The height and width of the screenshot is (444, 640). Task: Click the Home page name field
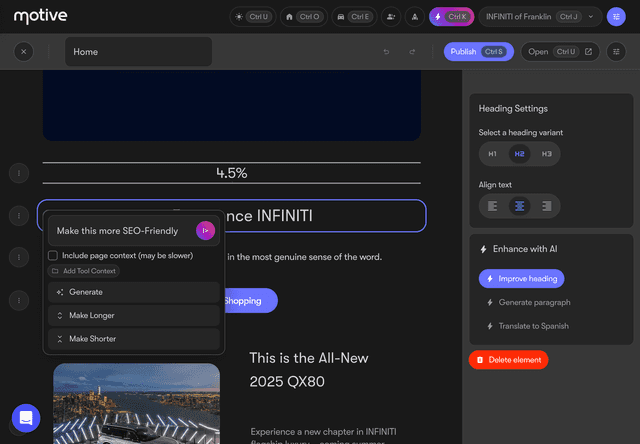tap(139, 52)
